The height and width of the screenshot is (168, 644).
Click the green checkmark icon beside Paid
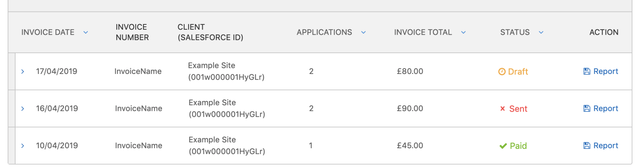(x=503, y=146)
